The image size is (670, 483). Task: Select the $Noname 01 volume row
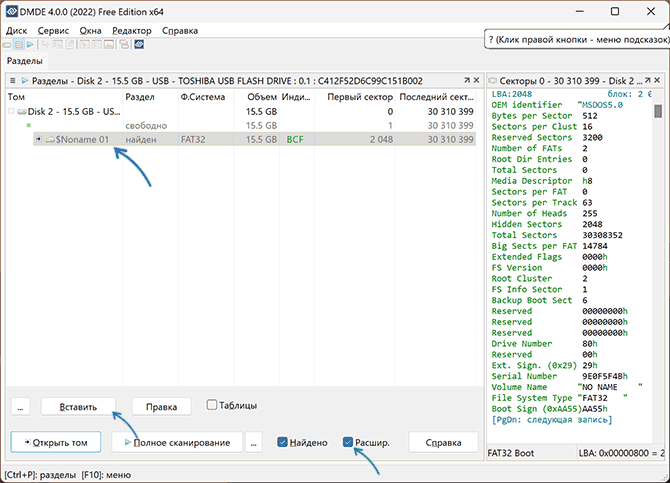(254, 139)
